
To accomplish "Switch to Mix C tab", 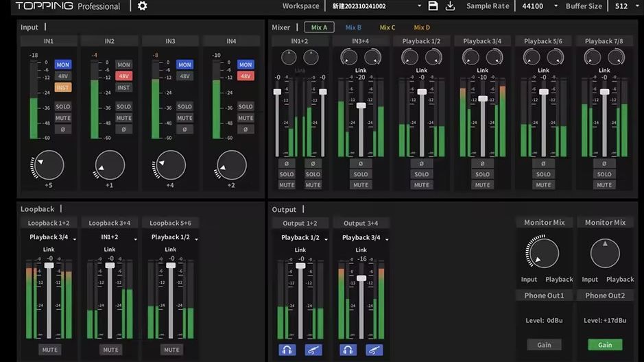I will coord(387,27).
